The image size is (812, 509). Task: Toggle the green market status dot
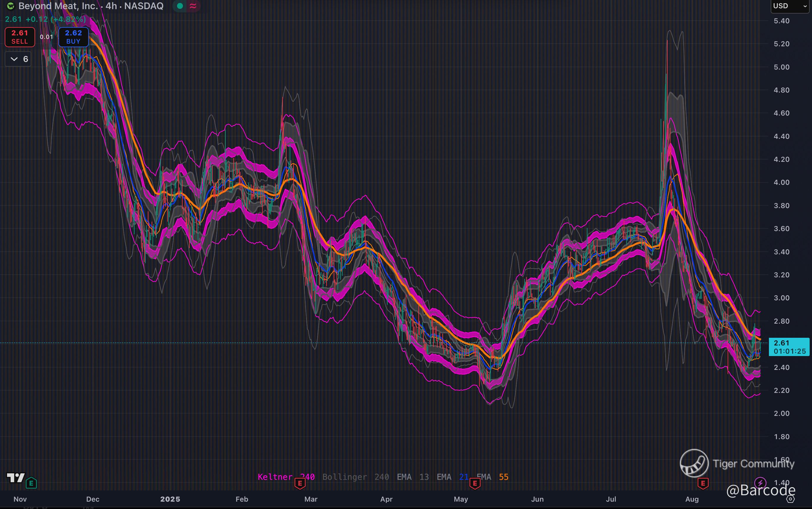pos(180,6)
